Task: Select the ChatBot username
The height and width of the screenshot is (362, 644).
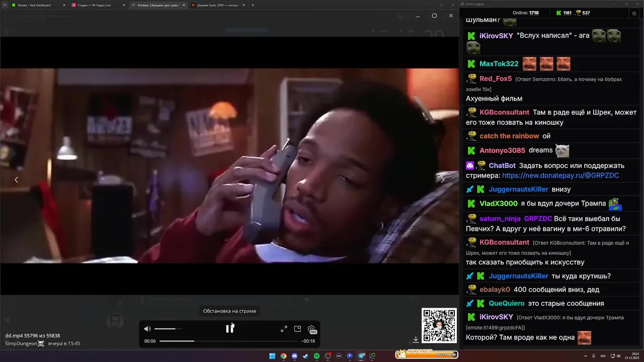Action: click(502, 165)
